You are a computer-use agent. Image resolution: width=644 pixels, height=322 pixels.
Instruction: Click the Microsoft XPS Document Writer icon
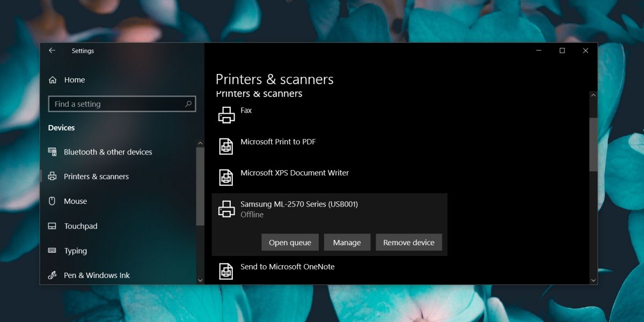[x=226, y=177]
